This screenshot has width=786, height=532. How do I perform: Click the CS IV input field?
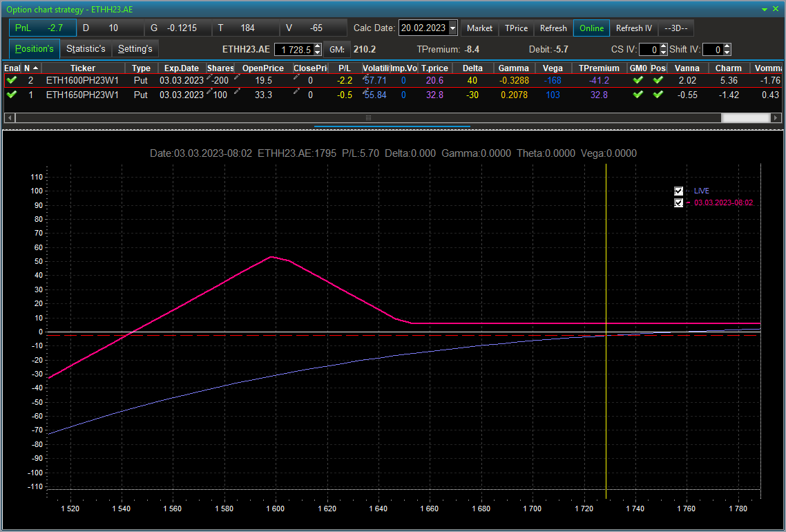pos(650,50)
